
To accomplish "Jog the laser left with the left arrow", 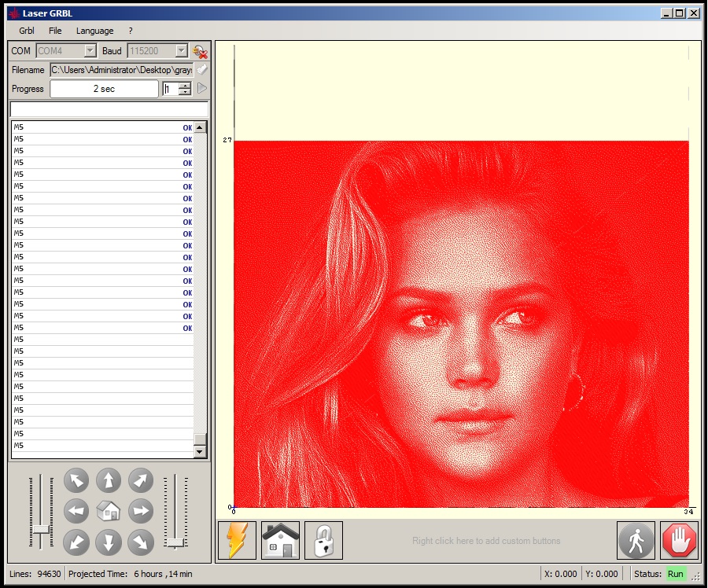I will [x=76, y=511].
